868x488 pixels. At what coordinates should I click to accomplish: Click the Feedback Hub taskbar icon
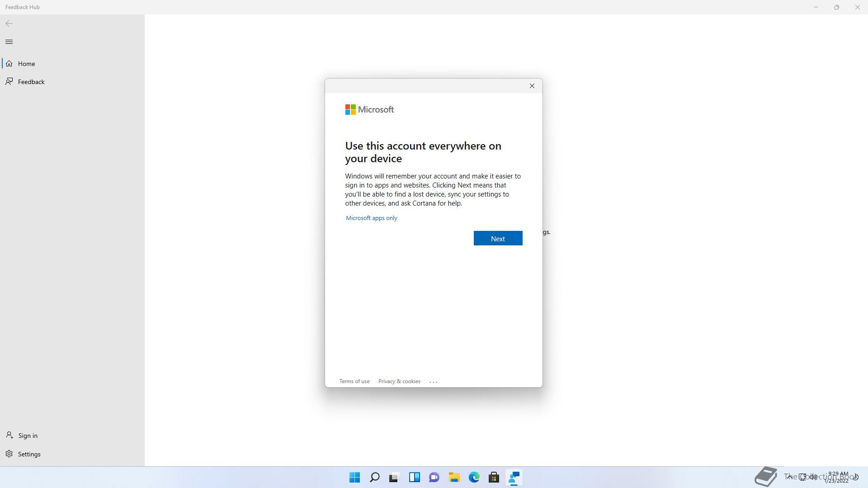[514, 477]
